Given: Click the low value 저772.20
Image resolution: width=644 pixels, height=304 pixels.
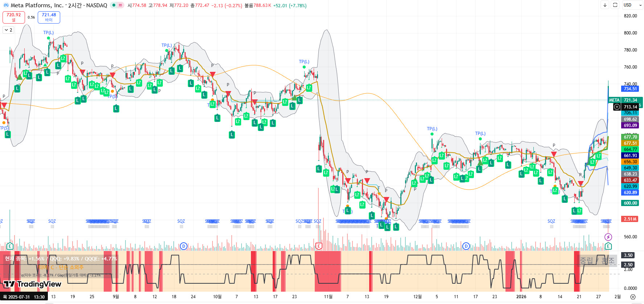Looking at the screenshot, I should tap(179, 5).
